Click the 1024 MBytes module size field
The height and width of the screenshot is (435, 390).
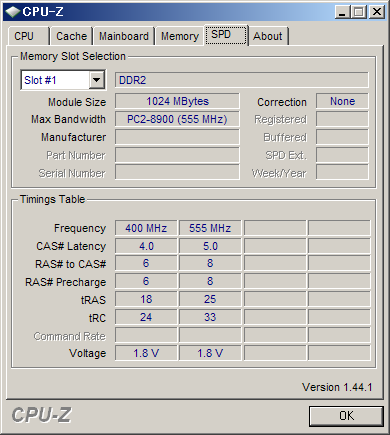pyautogui.click(x=177, y=101)
